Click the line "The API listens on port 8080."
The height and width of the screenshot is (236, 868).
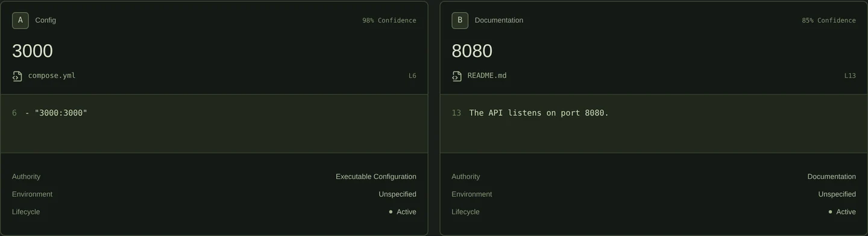(539, 113)
